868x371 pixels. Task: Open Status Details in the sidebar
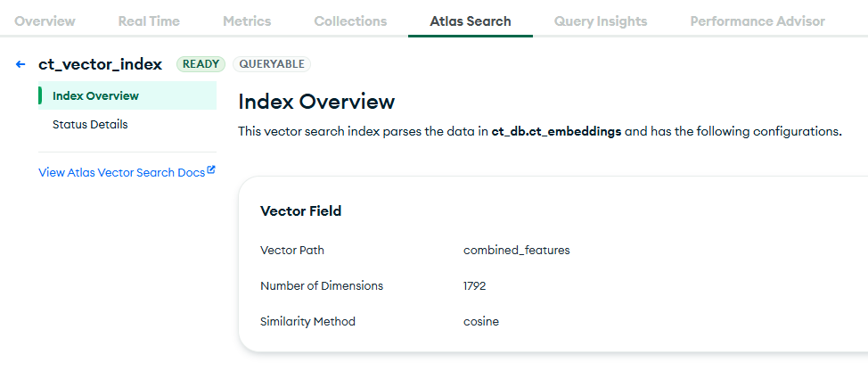click(x=90, y=124)
